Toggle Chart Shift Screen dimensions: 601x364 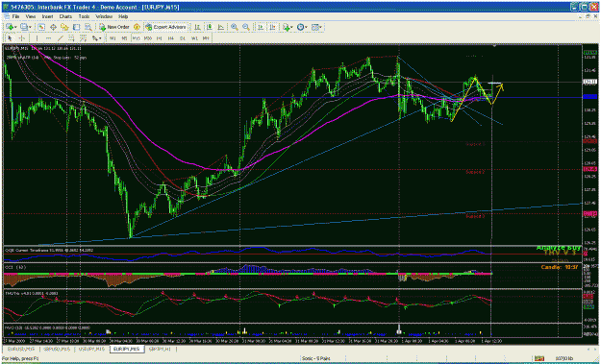[x=272, y=27]
